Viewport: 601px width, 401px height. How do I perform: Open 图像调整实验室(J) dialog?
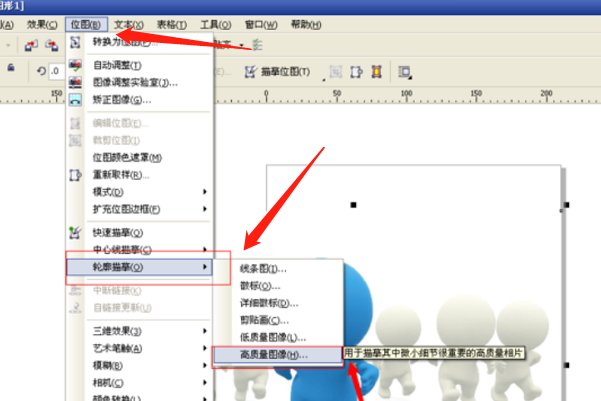pyautogui.click(x=140, y=82)
